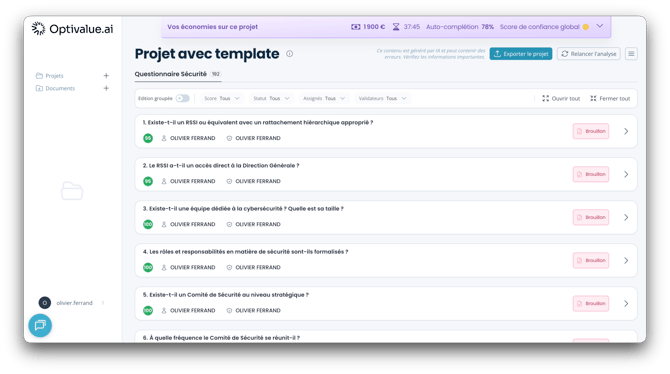Open olivier.ferrand user options menu

click(103, 303)
